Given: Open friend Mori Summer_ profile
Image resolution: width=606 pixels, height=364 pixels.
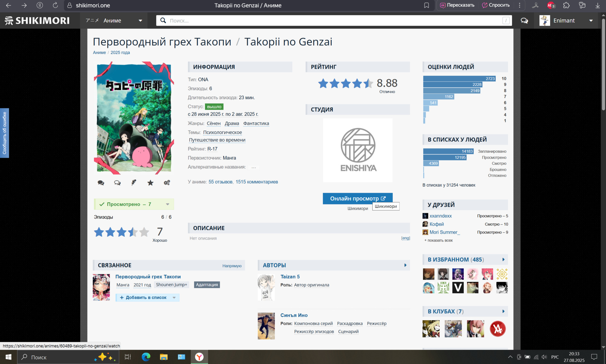Looking at the screenshot, I should coord(445,232).
